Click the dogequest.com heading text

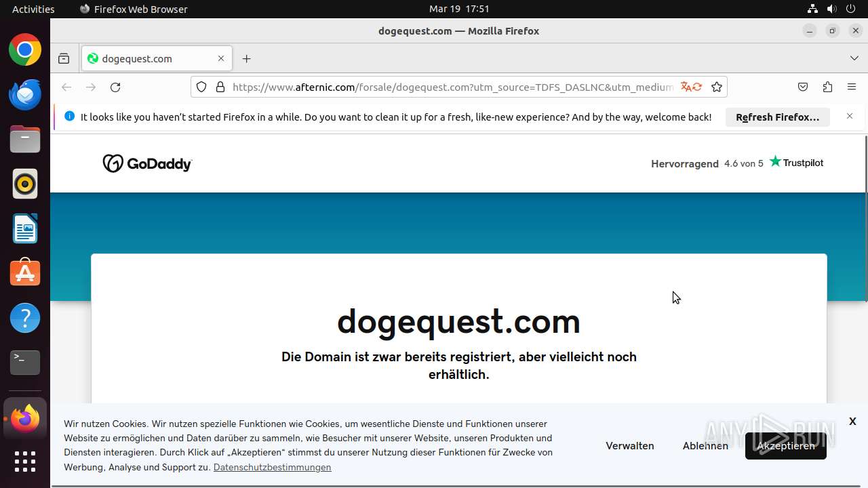tap(458, 321)
